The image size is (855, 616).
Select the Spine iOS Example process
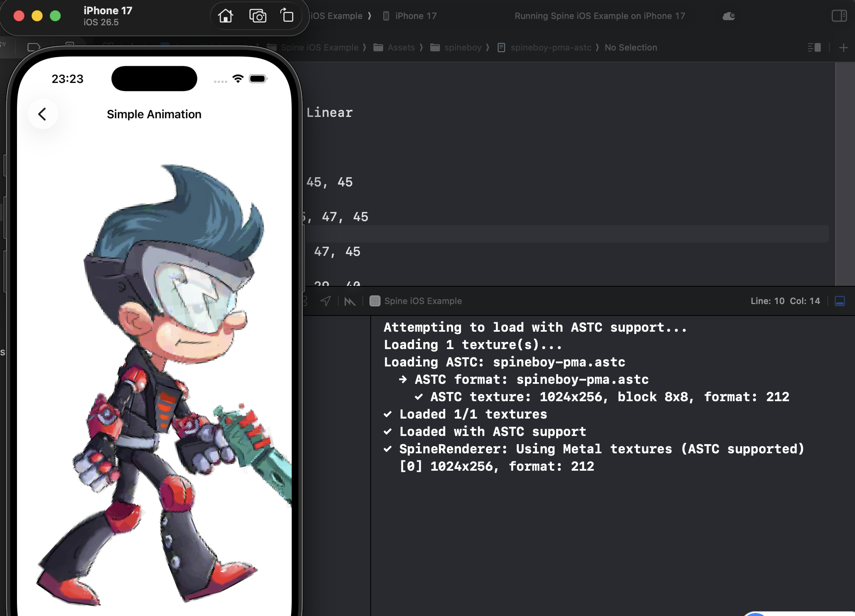(x=416, y=301)
